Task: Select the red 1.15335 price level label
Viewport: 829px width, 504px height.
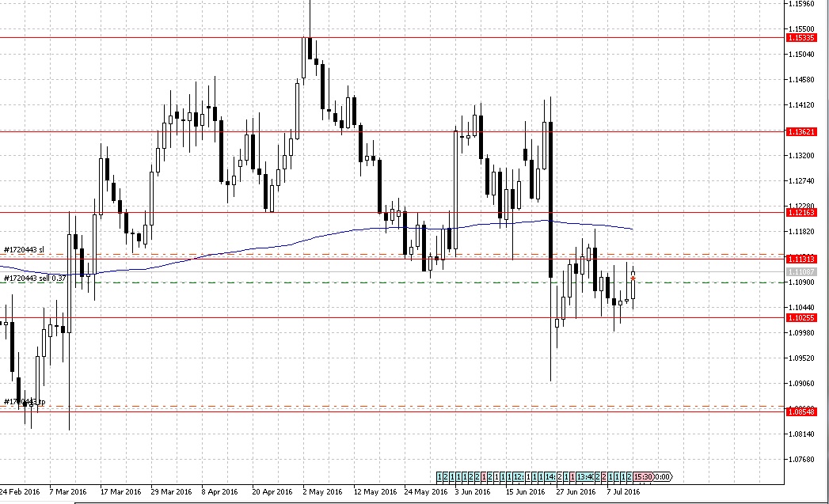Action: tap(801, 37)
